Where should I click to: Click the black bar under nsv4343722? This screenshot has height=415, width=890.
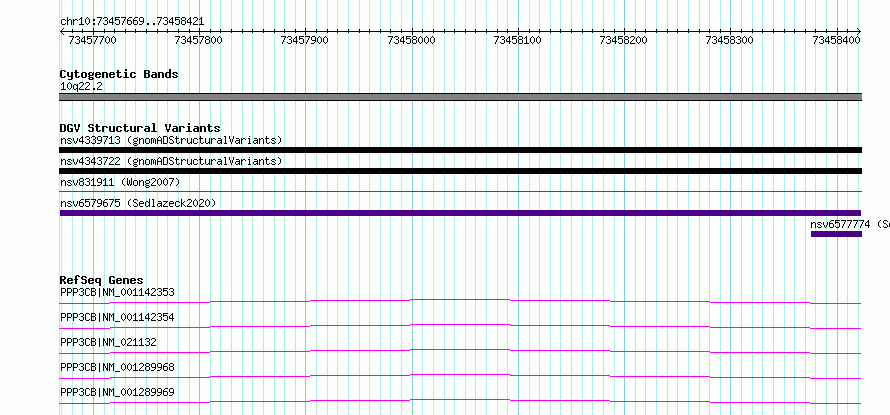pyautogui.click(x=460, y=171)
